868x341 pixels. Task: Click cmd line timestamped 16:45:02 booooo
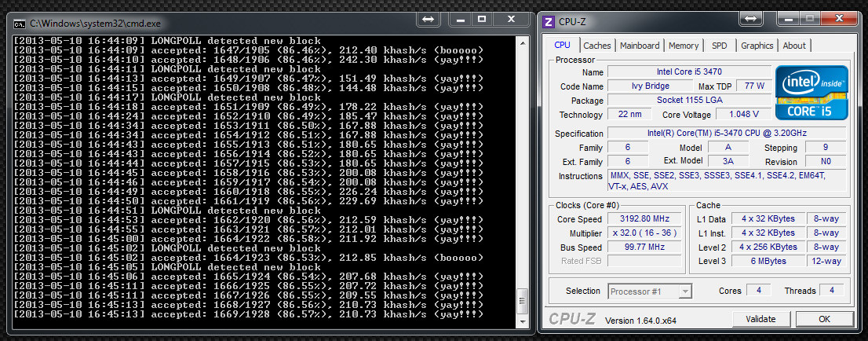249,258
